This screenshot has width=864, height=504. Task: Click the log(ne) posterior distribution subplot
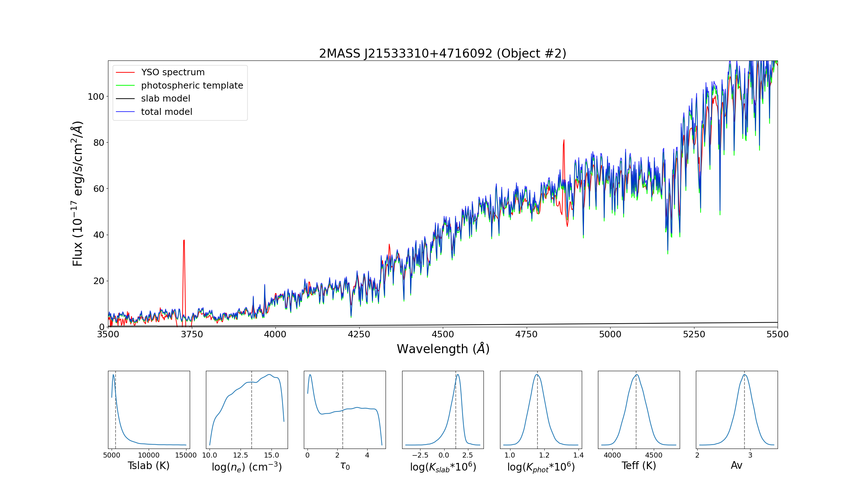pyautogui.click(x=247, y=410)
